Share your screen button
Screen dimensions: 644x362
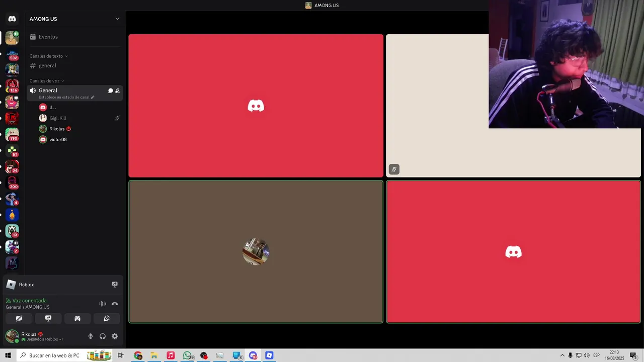coord(48,318)
